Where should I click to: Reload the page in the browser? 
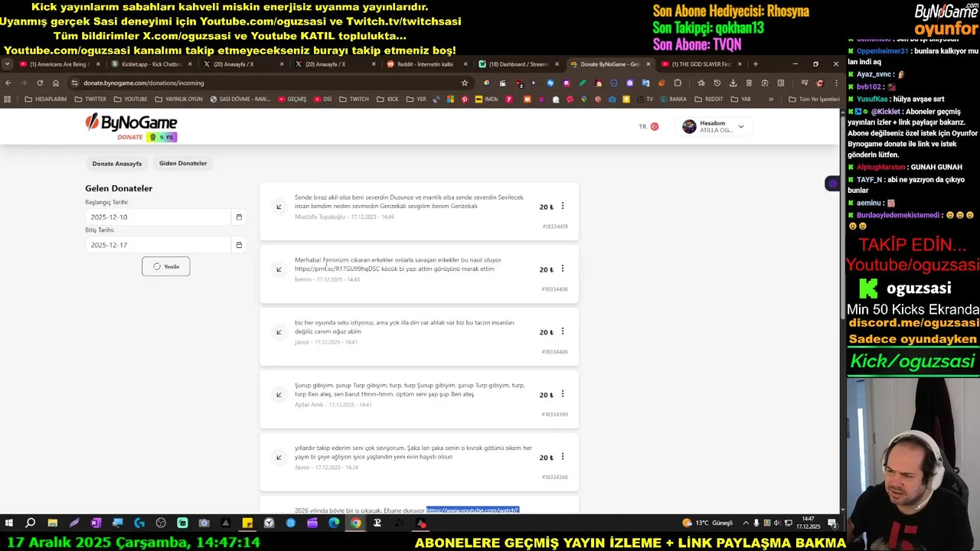[x=40, y=83]
